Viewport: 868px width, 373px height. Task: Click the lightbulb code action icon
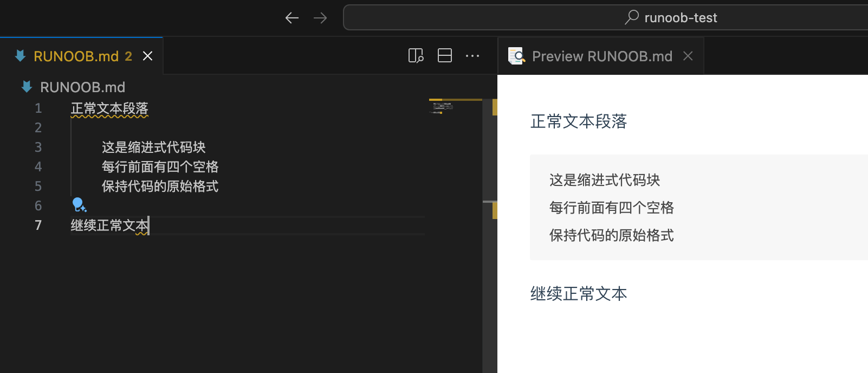pyautogui.click(x=79, y=205)
